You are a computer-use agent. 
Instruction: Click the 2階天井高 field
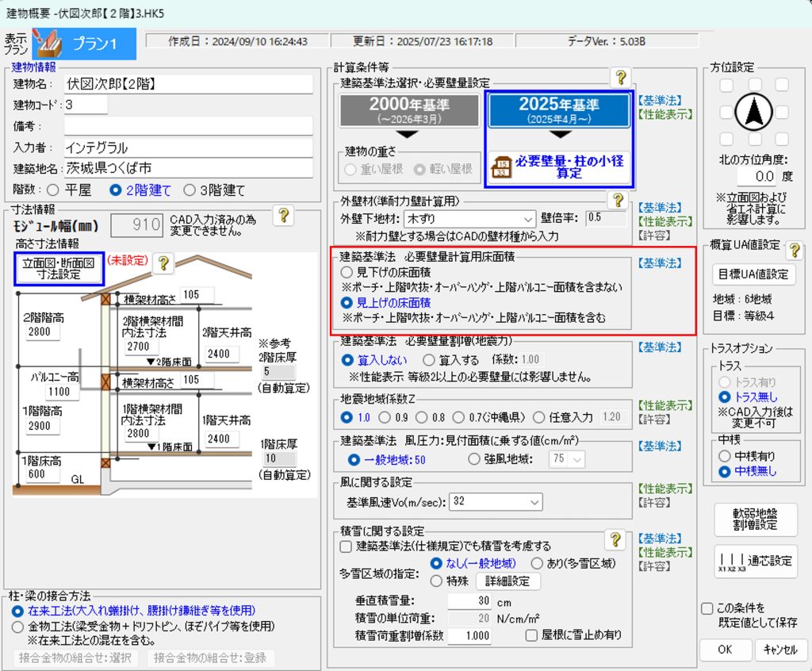(x=222, y=354)
